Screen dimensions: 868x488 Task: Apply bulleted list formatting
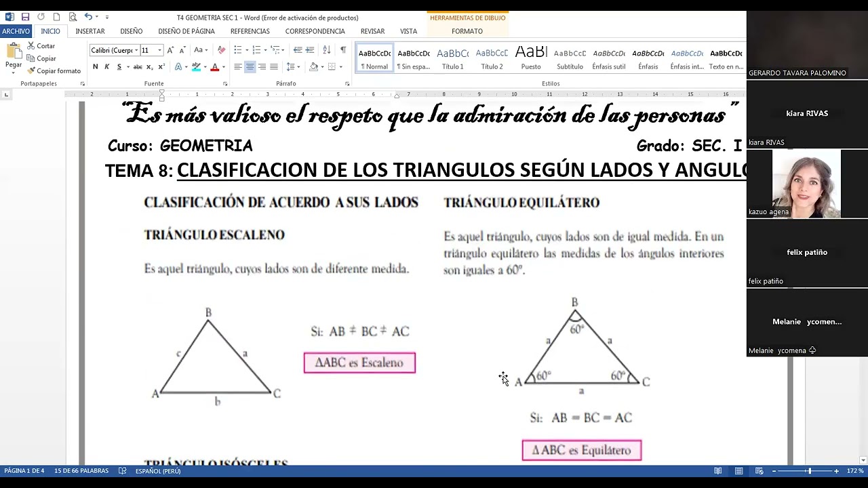pos(238,50)
